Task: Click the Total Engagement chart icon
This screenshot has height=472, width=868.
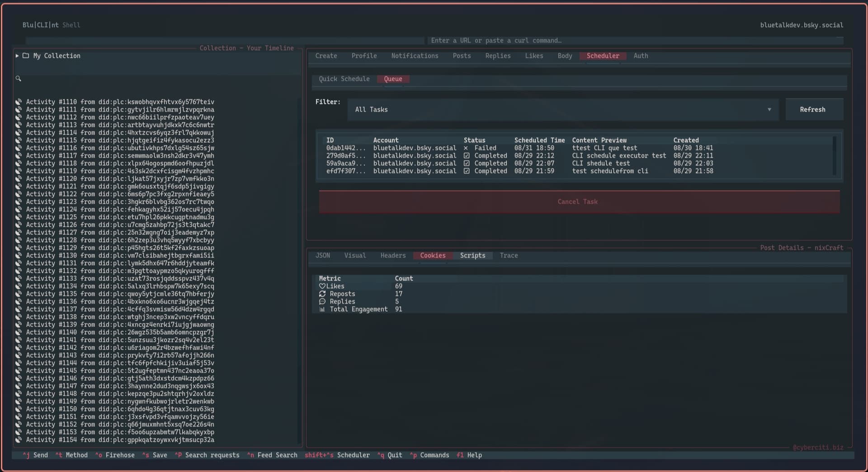Action: (x=322, y=309)
